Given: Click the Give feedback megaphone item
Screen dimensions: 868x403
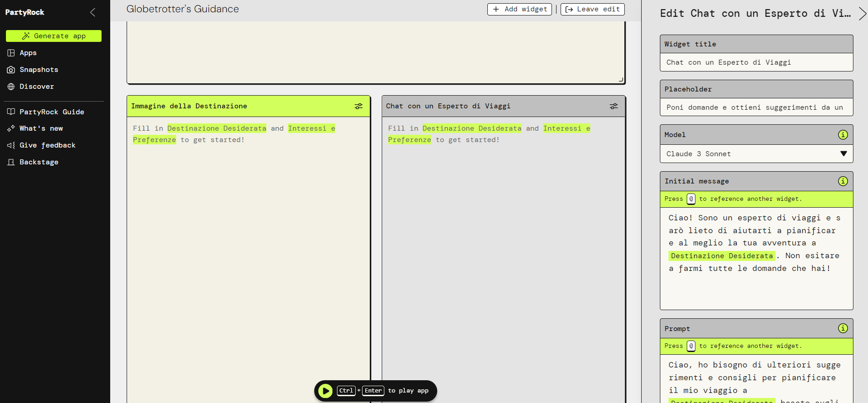Looking at the screenshot, I should tap(47, 145).
